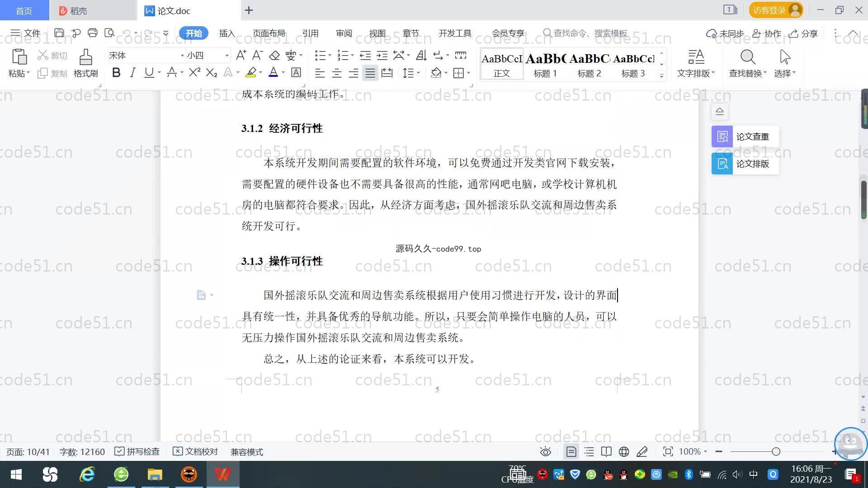The width and height of the screenshot is (868, 488).
Task: Open Windows Start menu
Action: pos(16,474)
